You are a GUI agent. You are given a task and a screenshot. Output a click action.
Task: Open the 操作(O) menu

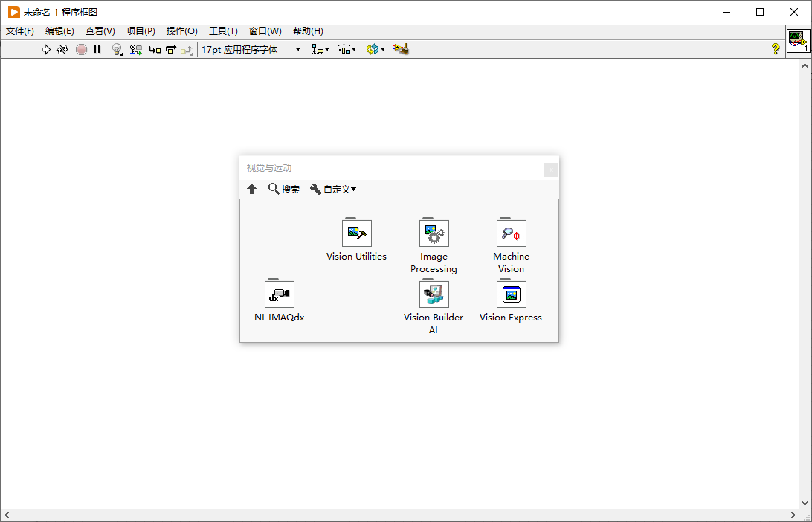(x=181, y=31)
